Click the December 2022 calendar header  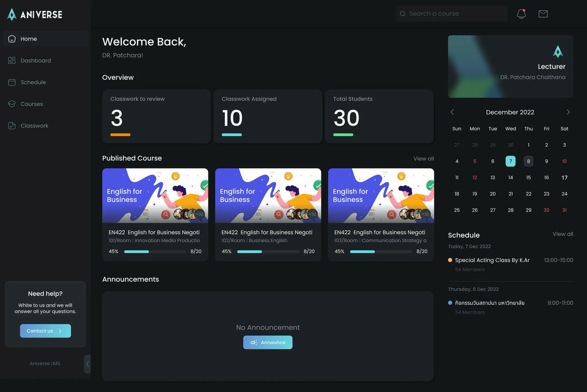510,112
